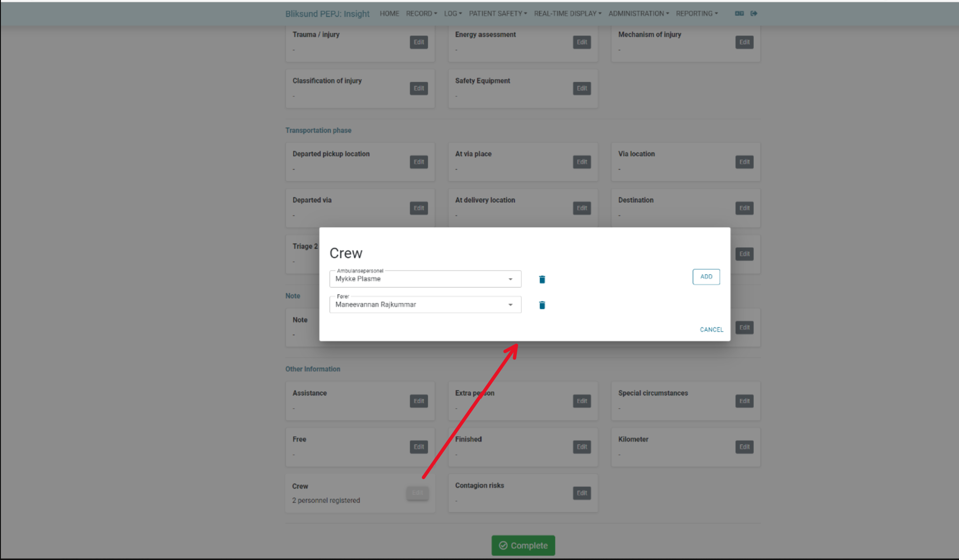Click Edit on Departed via field
Image resolution: width=959 pixels, height=560 pixels.
419,207
